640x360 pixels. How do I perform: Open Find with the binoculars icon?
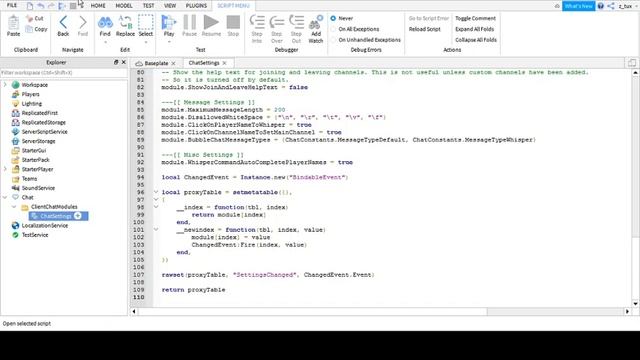click(x=105, y=22)
